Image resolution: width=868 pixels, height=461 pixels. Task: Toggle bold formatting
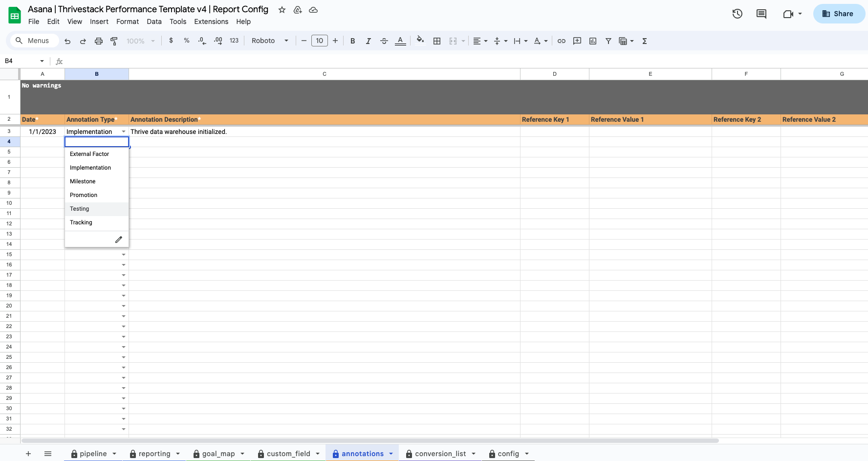tap(352, 41)
